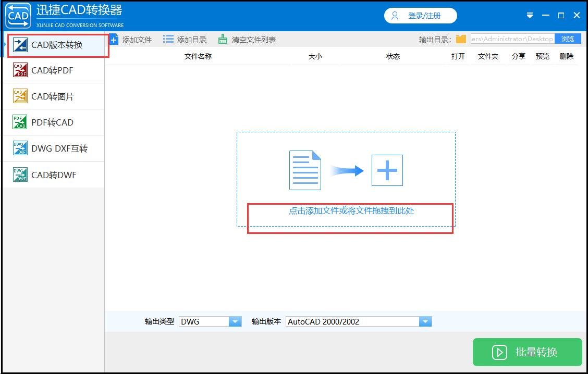Viewport: 588px width, 374px height.
Task: Expand the 输出版本 AutoCAD 2000/2002 dropdown
Action: (425, 321)
